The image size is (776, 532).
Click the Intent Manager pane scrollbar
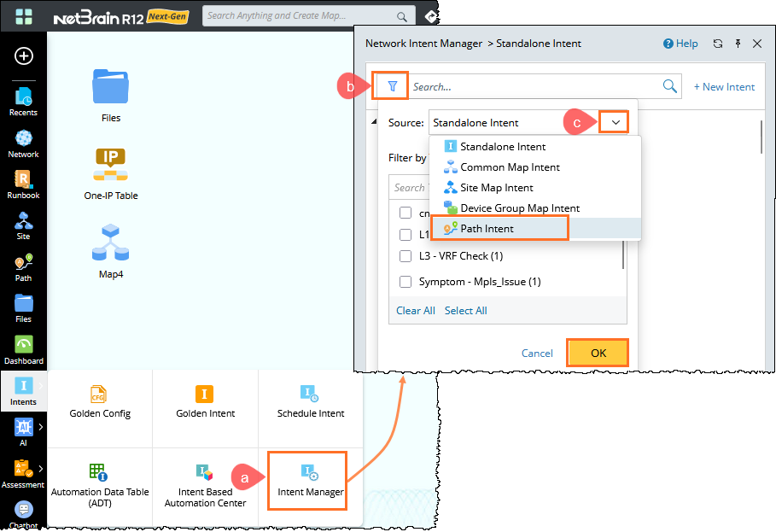(761, 137)
